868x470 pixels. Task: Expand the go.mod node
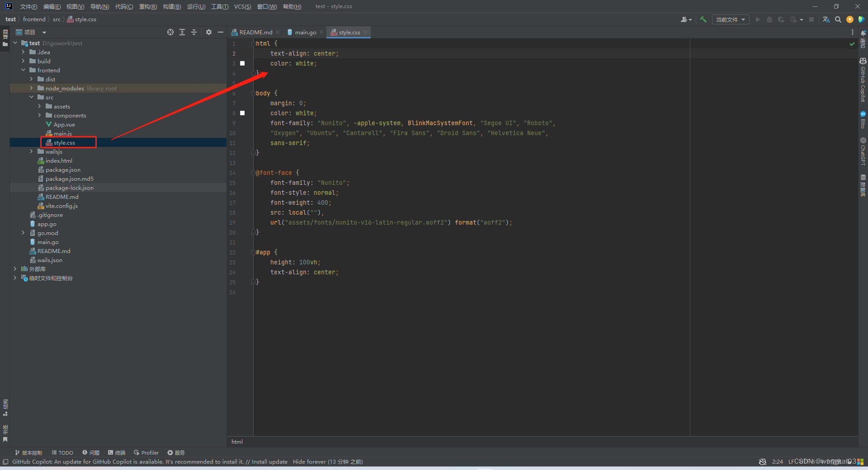pos(24,233)
